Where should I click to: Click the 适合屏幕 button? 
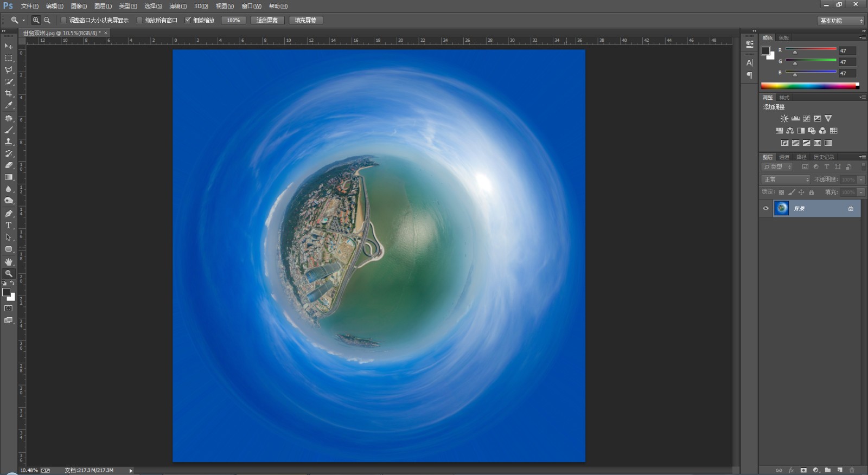(267, 20)
